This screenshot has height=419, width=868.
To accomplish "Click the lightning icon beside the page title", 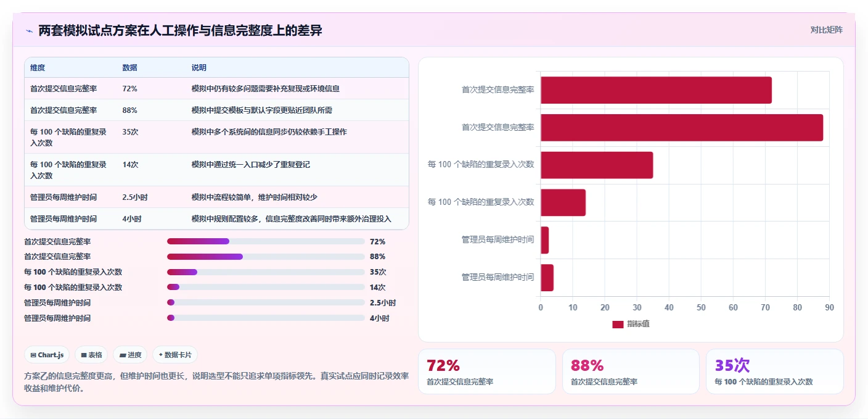I will 30,30.
